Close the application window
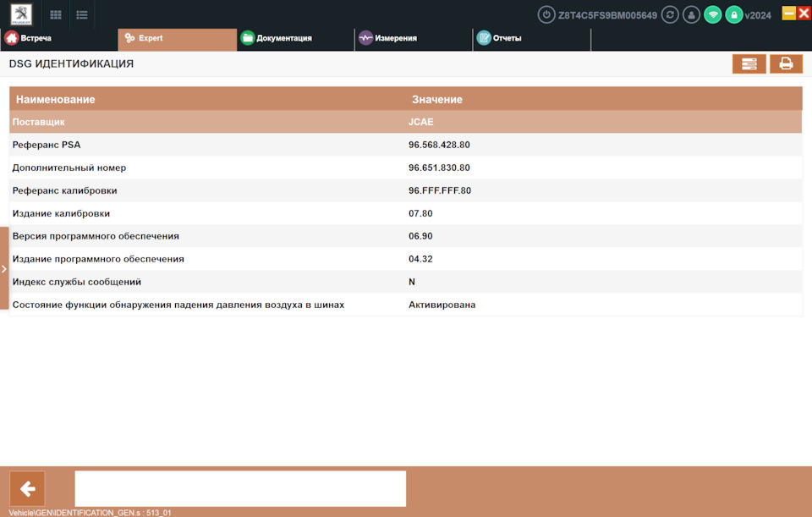 pos(804,13)
